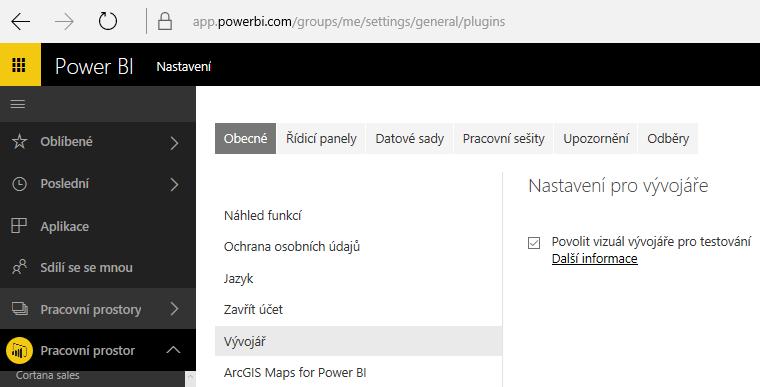Switch to the Řídicí panely tab

click(x=321, y=139)
